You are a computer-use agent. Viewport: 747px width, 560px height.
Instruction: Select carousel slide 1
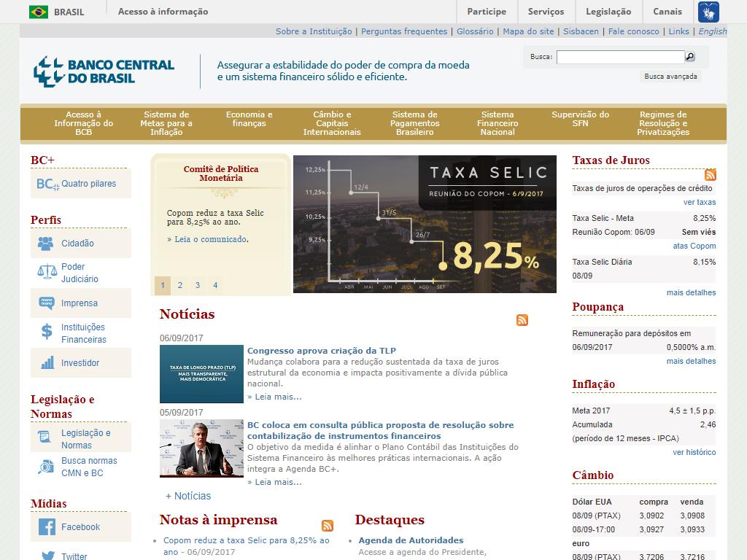coord(163,285)
